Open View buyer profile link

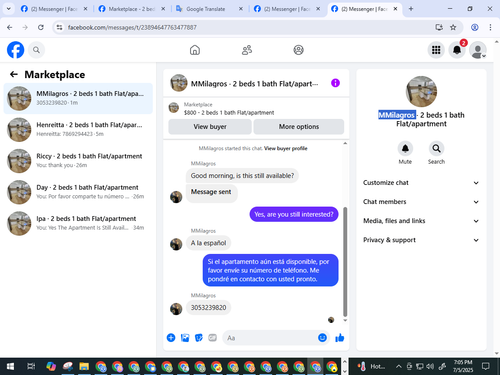(x=286, y=148)
